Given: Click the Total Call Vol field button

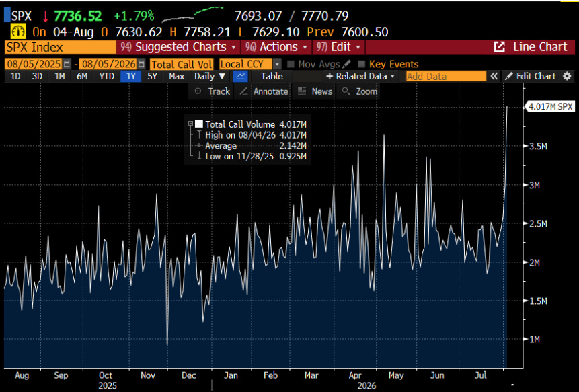Looking at the screenshot, I should (182, 64).
